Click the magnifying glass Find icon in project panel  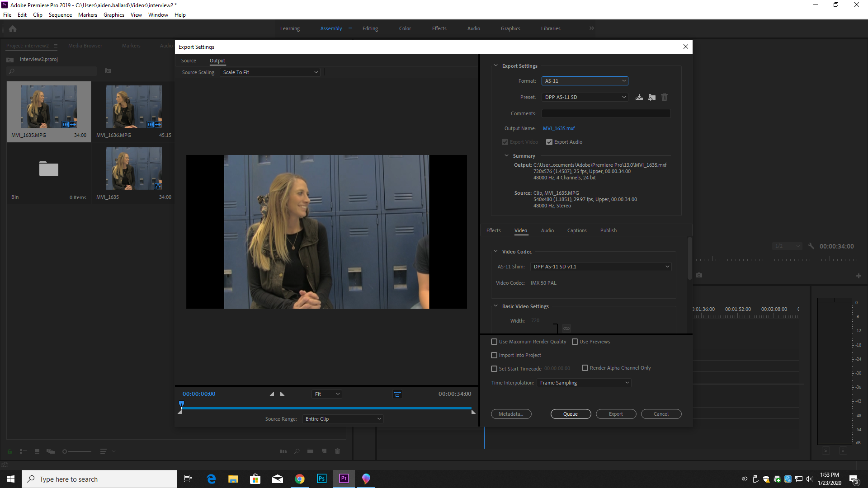click(x=296, y=451)
